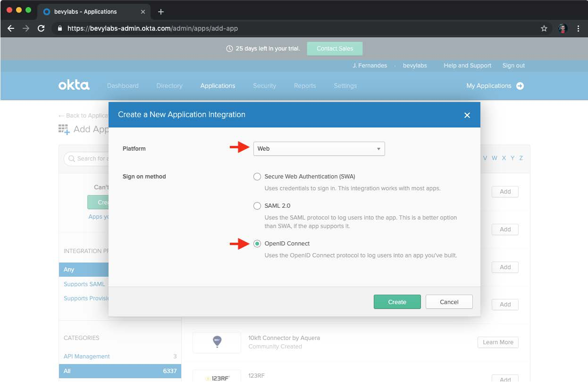This screenshot has height=382, width=588.
Task: Open a new browser tab with plus icon
Action: [x=160, y=12]
